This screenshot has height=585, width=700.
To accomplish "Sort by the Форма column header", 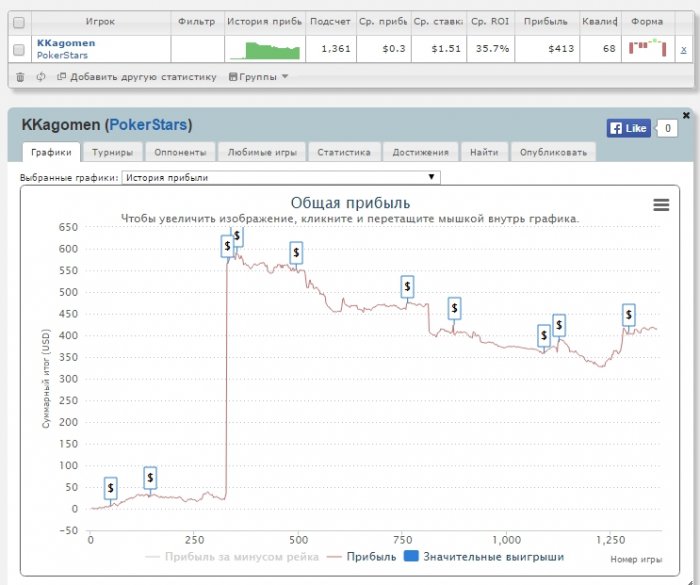I will [x=647, y=21].
